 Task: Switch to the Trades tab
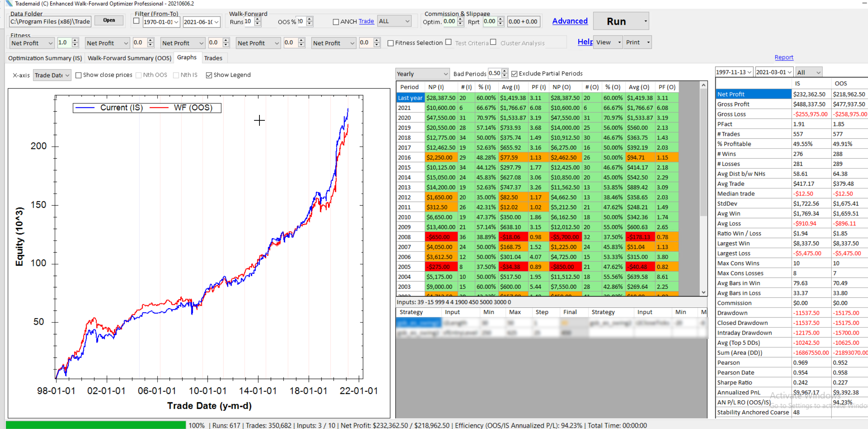tap(213, 58)
